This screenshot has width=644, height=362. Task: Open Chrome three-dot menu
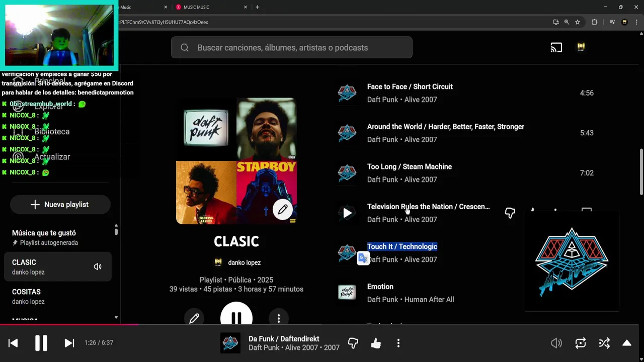636,22
